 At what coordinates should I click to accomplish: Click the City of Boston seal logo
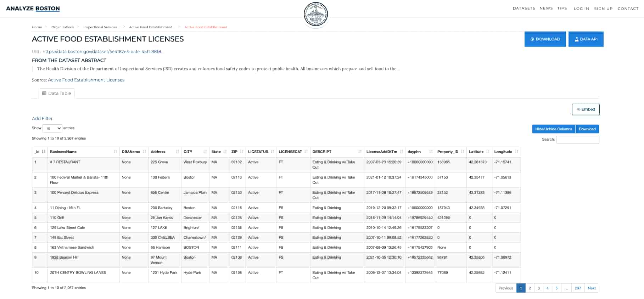click(315, 15)
